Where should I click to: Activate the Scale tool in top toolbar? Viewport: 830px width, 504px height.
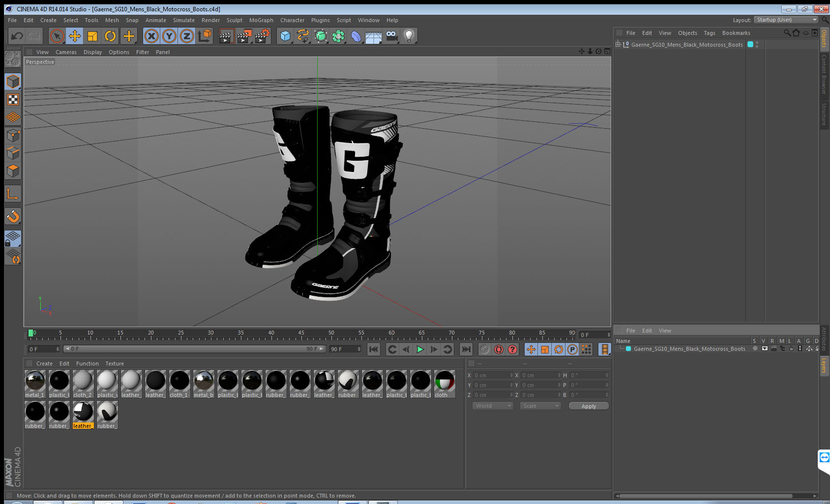92,36
